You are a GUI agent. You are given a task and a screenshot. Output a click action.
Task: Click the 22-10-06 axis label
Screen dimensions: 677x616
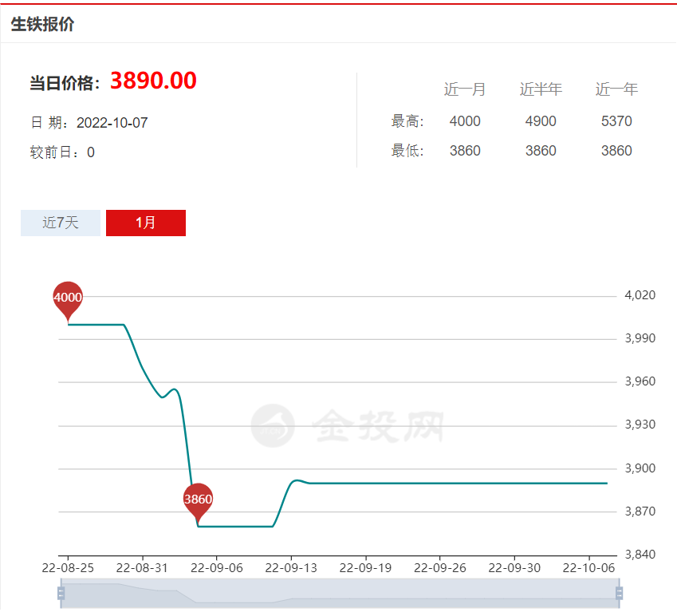(590, 568)
